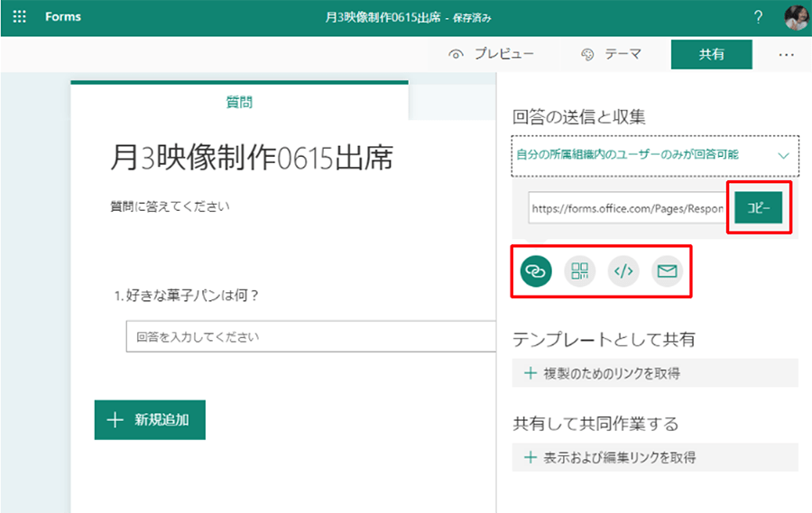Viewport: 812px width, 513px height.
Task: Click the Forms home label
Action: click(62, 16)
